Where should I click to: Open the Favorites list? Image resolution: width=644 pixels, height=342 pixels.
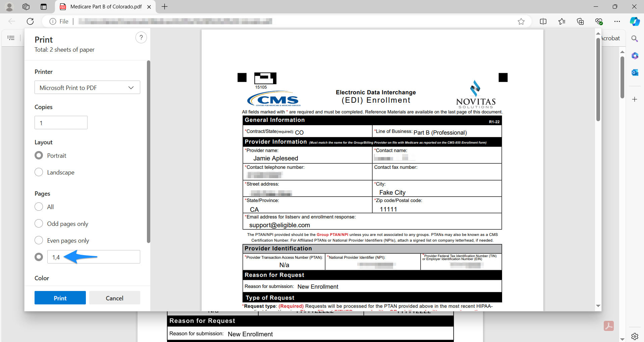coord(562,21)
